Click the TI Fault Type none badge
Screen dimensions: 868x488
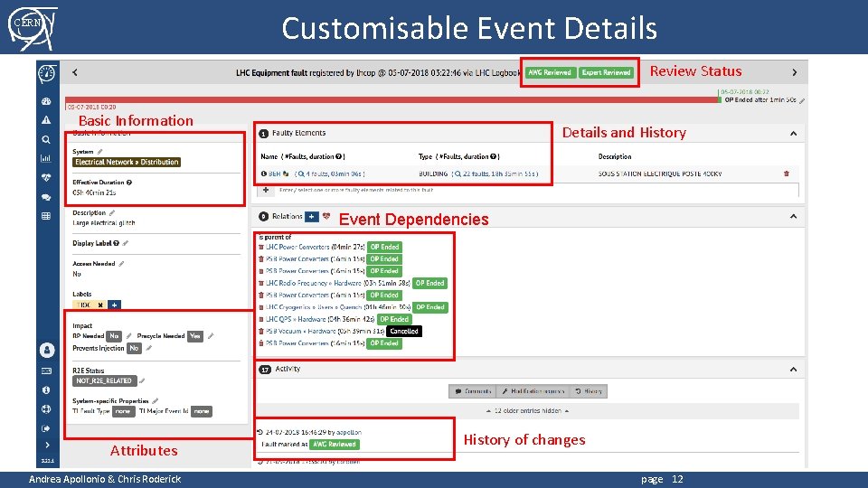(x=124, y=412)
